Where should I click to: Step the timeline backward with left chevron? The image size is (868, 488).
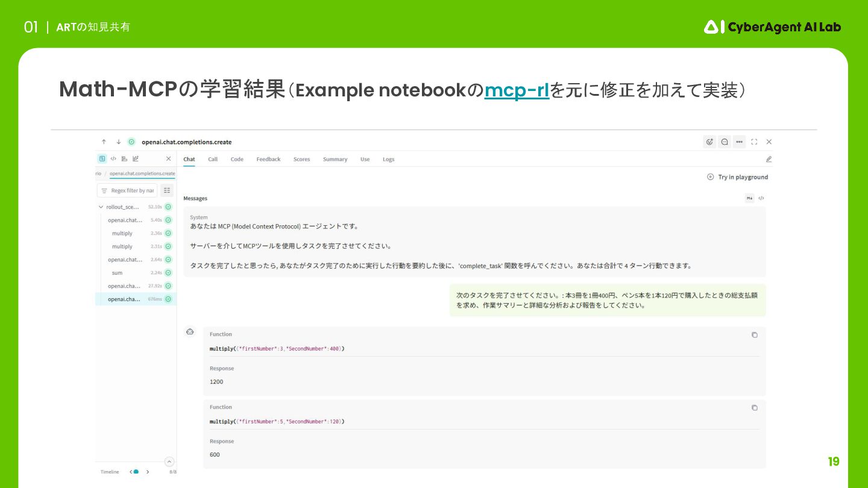tap(131, 472)
